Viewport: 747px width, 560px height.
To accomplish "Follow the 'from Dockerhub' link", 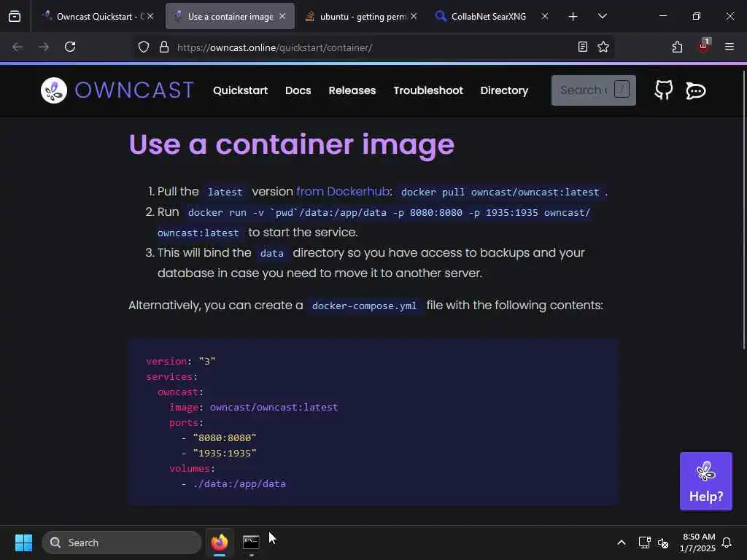I will coord(343,192).
